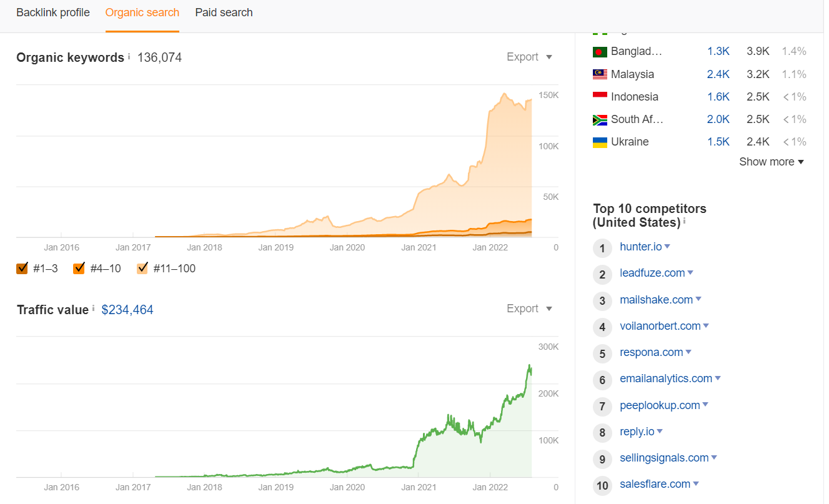Click info icon beside Top 10 competitors

point(685,221)
